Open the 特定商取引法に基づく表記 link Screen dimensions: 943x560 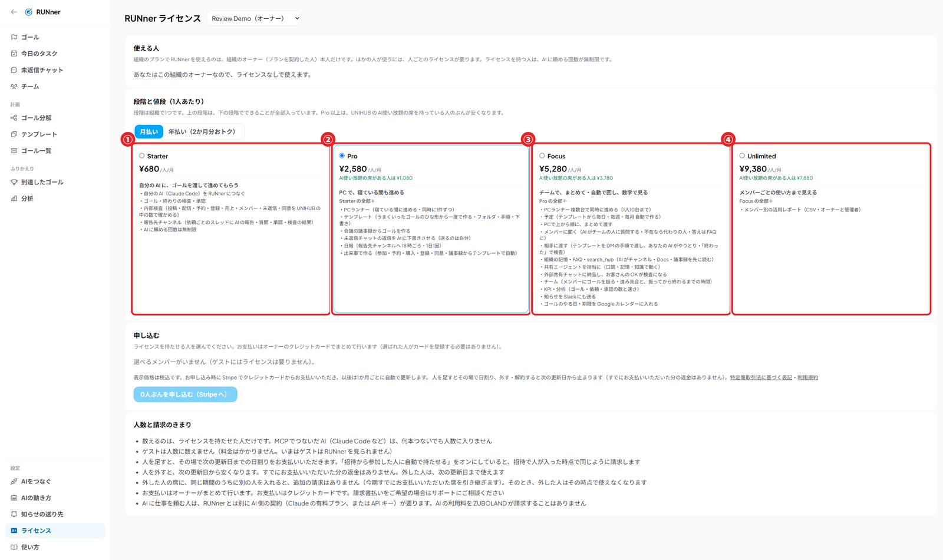(x=761, y=377)
